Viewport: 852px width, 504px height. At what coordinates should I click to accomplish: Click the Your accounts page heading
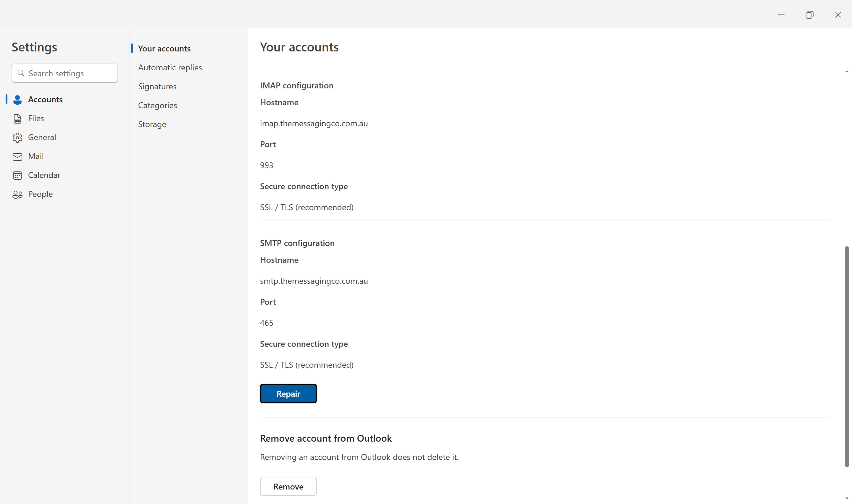[299, 47]
